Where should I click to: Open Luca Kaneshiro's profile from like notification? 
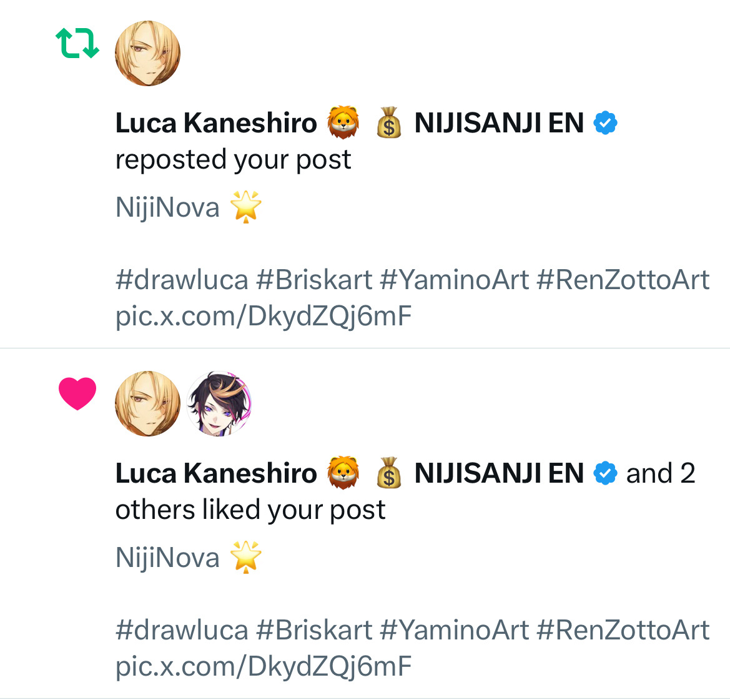click(x=216, y=473)
